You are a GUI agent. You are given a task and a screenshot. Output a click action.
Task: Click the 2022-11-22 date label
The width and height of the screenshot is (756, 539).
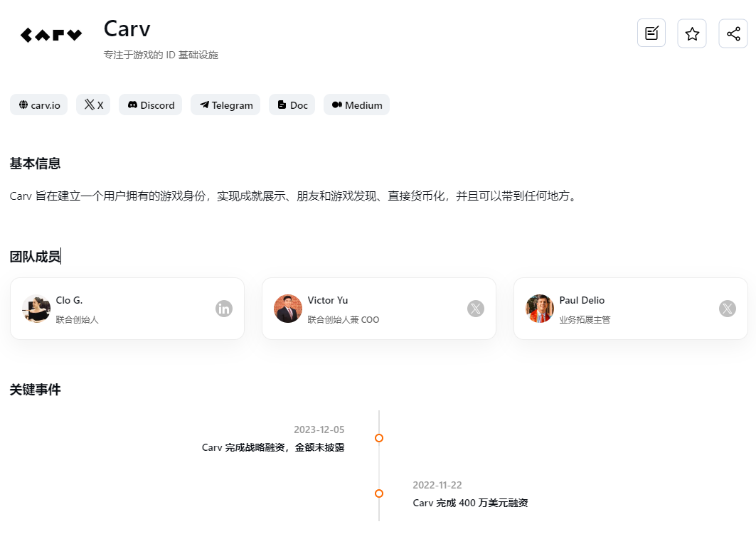[x=437, y=485]
